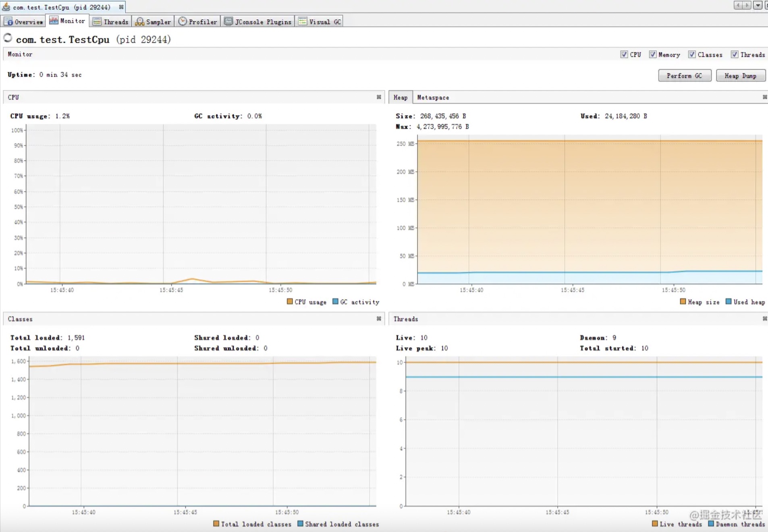Viewport: 768px width, 532px height.
Task: Uncheck the Classes checkbox
Action: pyautogui.click(x=692, y=54)
